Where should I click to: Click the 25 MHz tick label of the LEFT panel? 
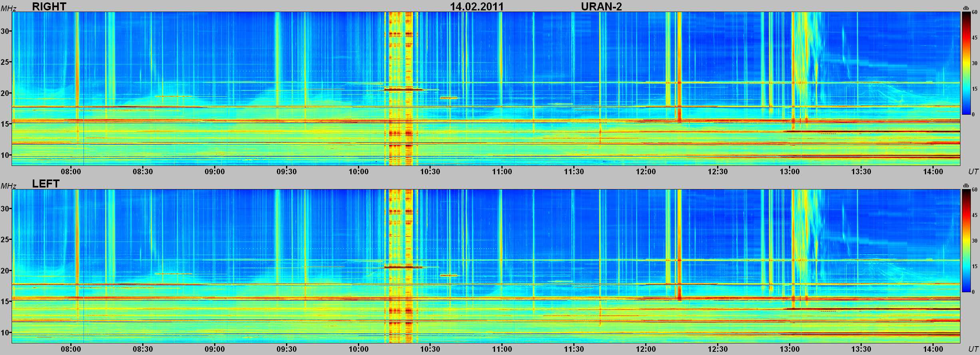pyautogui.click(x=5, y=240)
